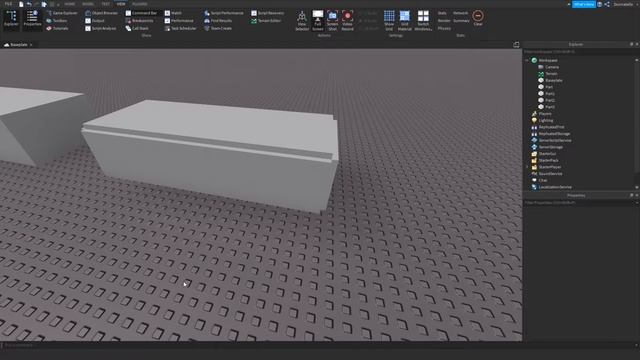Toggle the Command Bar
The image size is (640, 360).
tap(141, 13)
